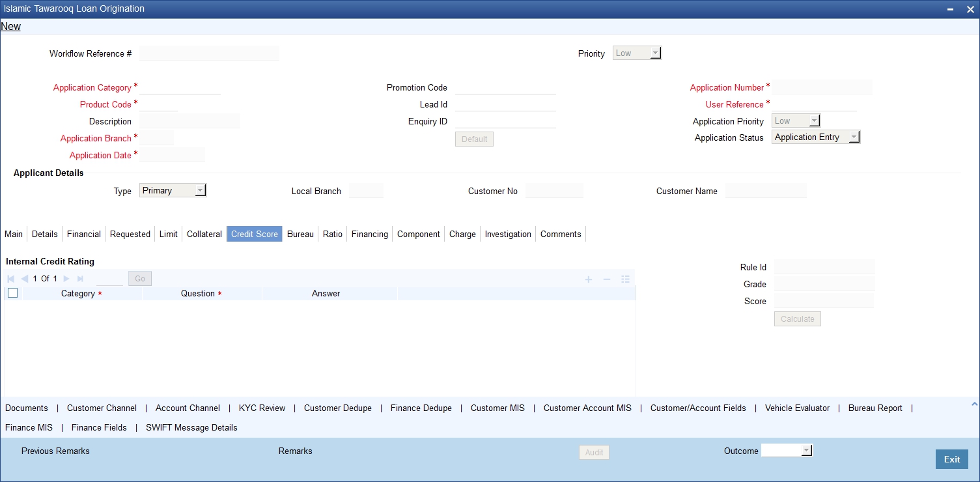Switch to the Details tab

tap(45, 234)
